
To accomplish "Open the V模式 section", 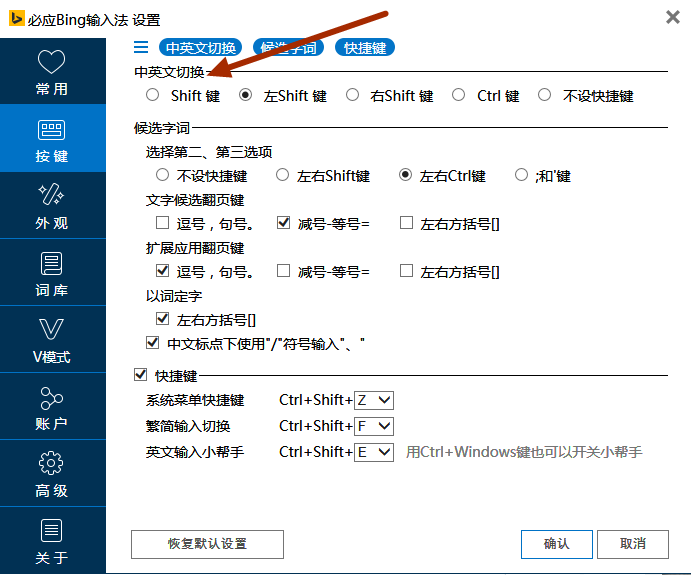I will coord(52,340).
